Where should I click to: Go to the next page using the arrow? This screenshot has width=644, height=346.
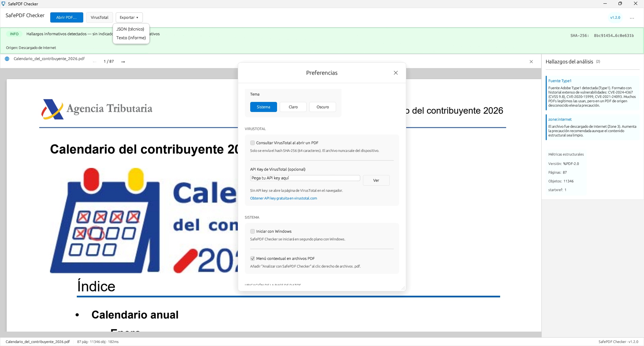[x=123, y=62]
